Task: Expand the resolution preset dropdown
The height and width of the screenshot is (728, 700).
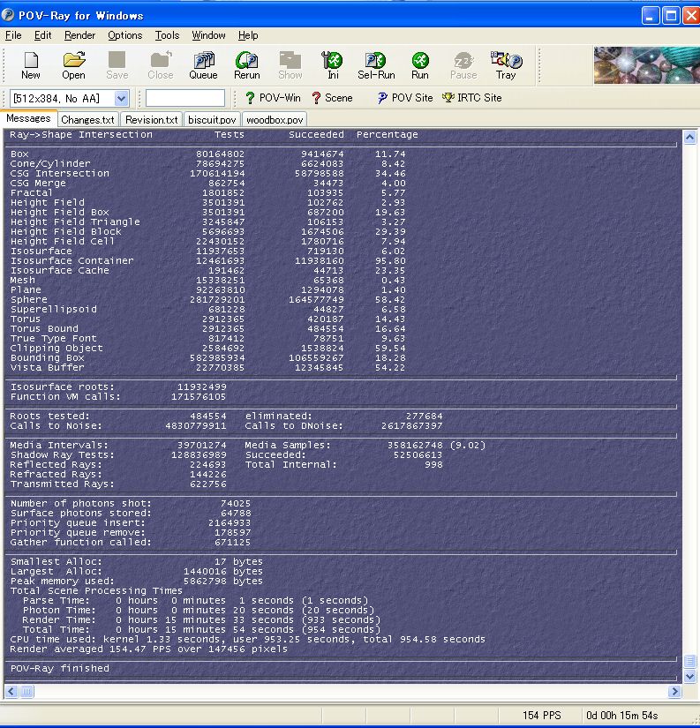Action: tap(121, 99)
